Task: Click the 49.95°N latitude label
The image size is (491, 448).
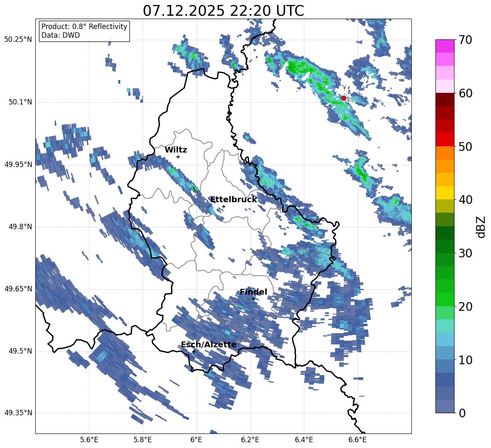Action: coord(18,165)
